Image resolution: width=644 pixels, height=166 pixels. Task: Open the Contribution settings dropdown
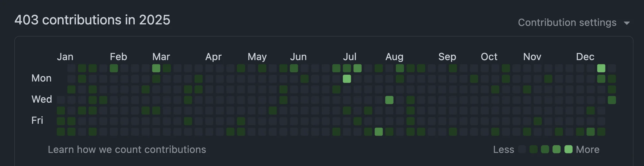click(x=574, y=23)
